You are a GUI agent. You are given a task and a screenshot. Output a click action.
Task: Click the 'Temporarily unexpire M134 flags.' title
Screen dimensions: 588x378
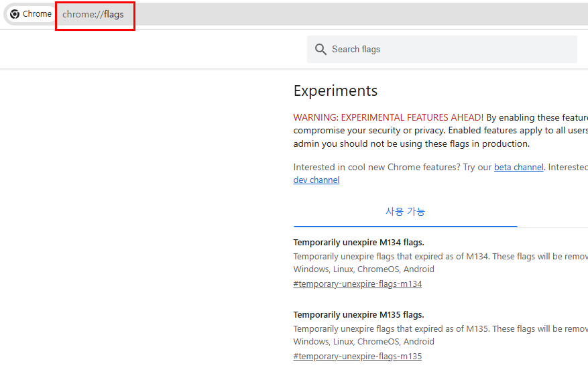(x=359, y=242)
